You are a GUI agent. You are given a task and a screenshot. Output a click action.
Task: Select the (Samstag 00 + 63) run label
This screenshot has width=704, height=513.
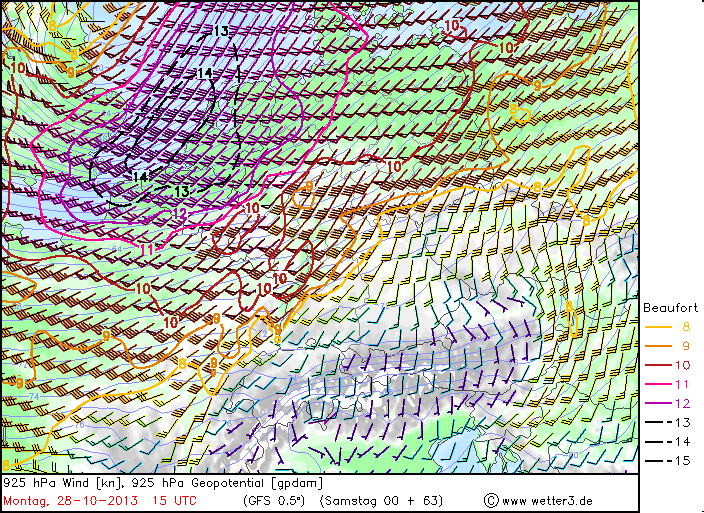point(382,501)
